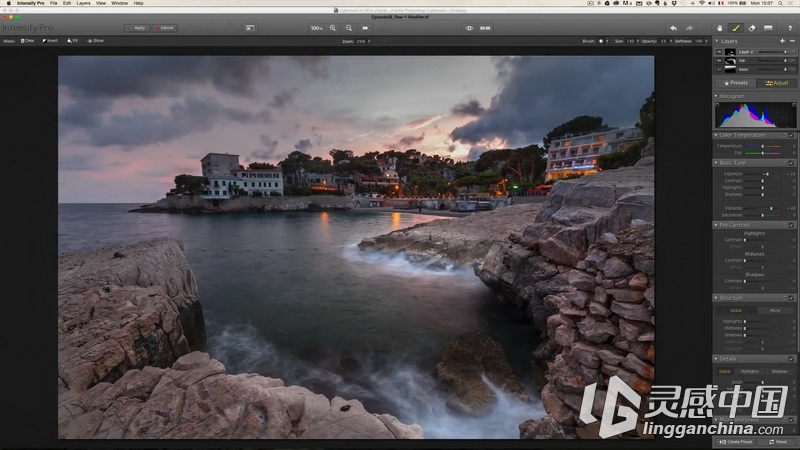Click the Vibrance slider
This screenshot has width=800, height=450.
pos(763,208)
